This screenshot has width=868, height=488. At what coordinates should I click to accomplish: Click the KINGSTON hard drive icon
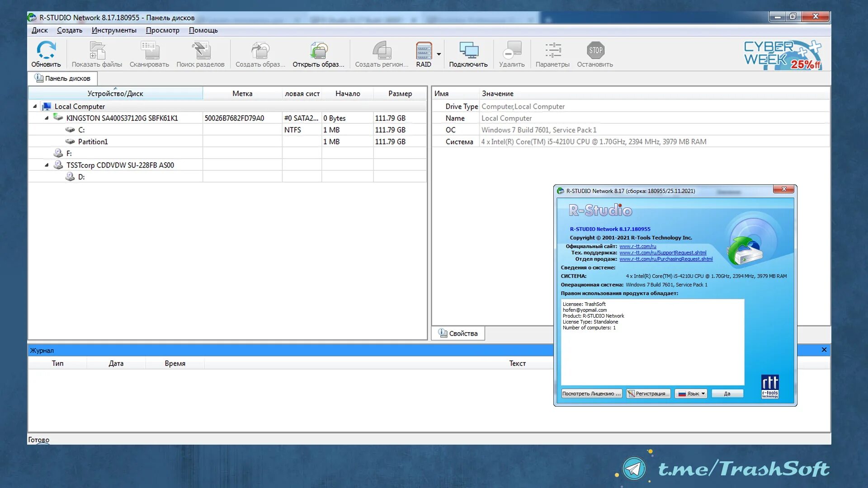click(x=58, y=117)
